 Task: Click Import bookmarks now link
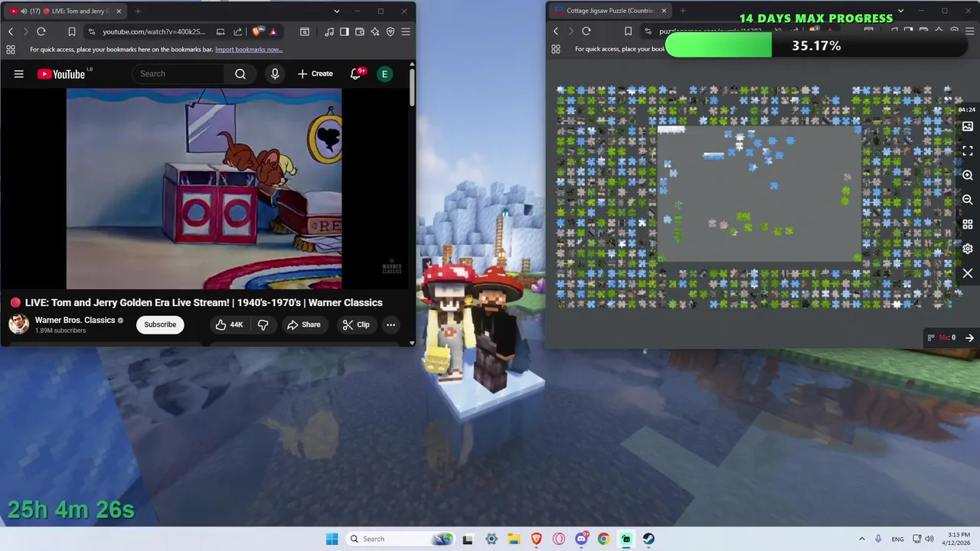tap(249, 49)
